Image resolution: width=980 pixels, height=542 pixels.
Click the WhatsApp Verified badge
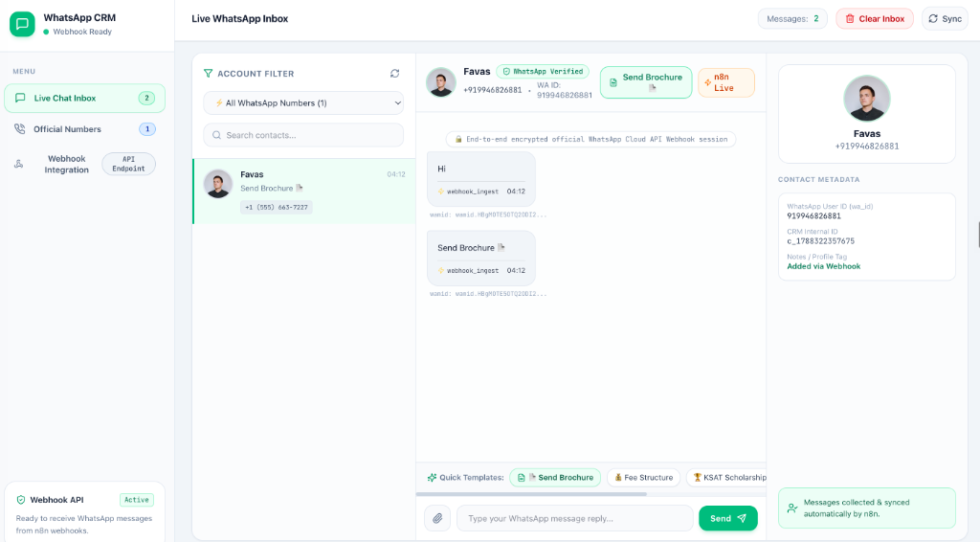pos(543,71)
